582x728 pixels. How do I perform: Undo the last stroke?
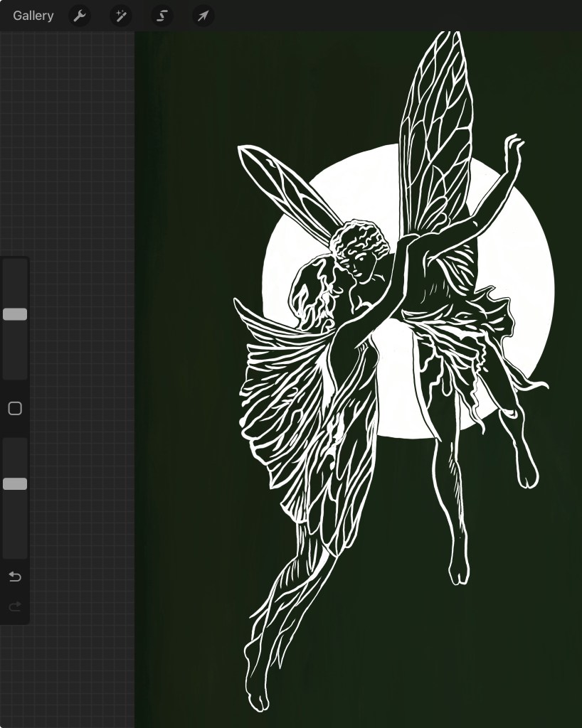pyautogui.click(x=15, y=577)
